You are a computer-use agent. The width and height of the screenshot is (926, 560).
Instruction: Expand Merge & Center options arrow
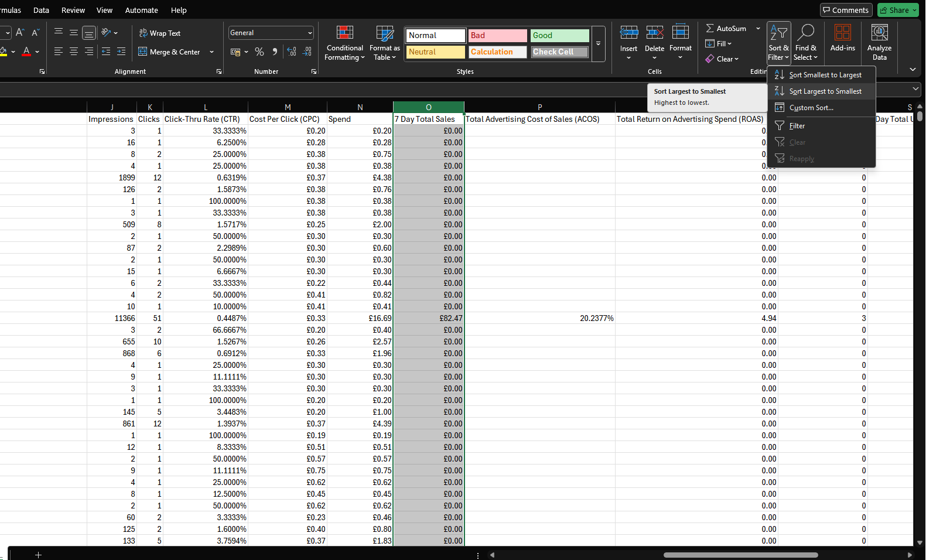[211, 52]
